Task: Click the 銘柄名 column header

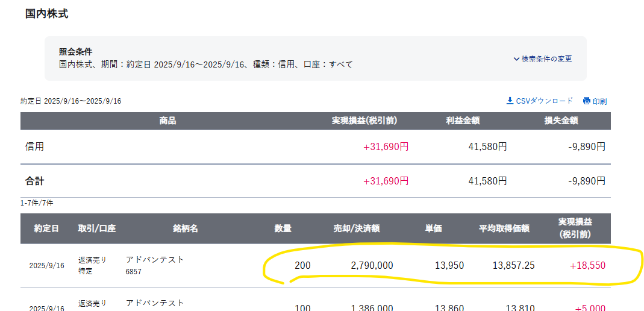Action: (x=185, y=228)
